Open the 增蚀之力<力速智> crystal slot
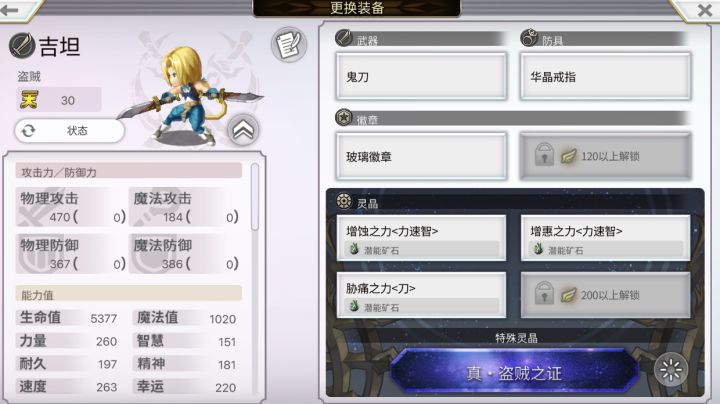Viewport: 720px width, 404px height. point(422,238)
